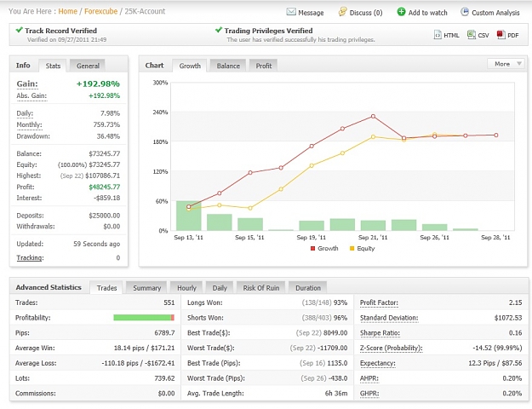Click the 739.62 Lots value
Image resolution: width=532 pixels, height=409 pixels.
pyautogui.click(x=164, y=378)
